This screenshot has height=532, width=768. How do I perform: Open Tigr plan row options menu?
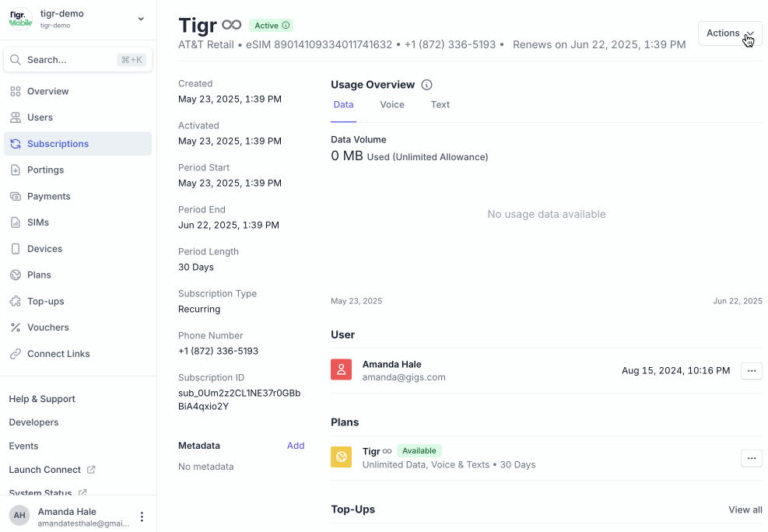pos(752,459)
